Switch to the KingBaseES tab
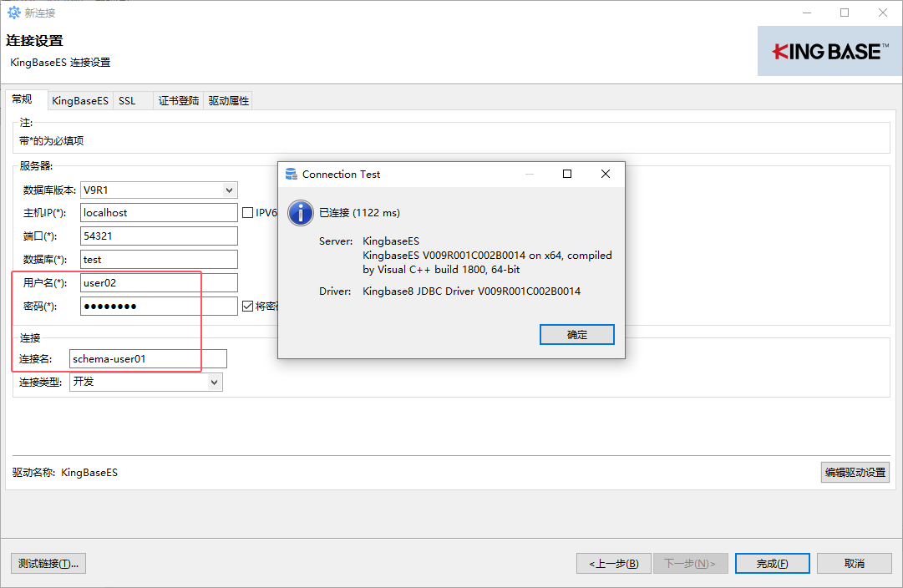This screenshot has width=903, height=588. click(80, 101)
